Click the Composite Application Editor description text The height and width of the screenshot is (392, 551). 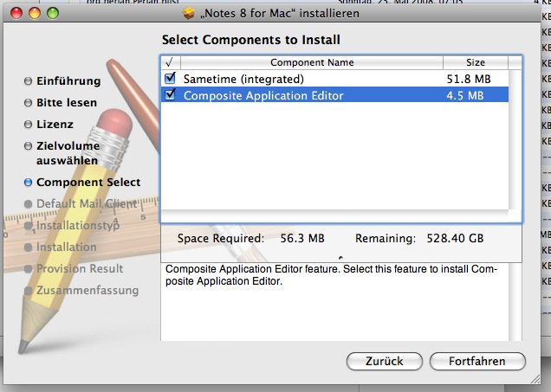(331, 275)
